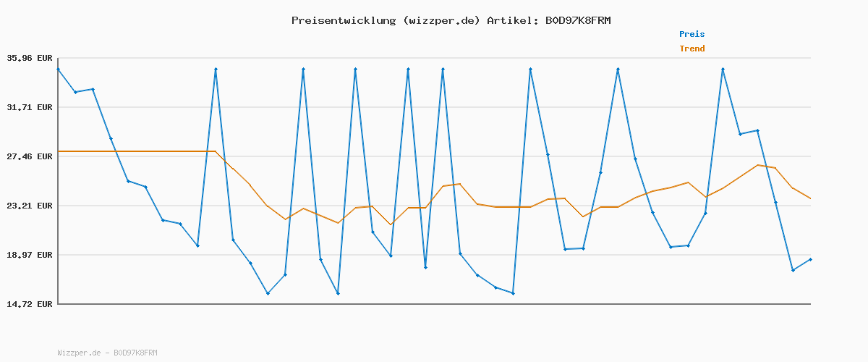Click the Trend line's late peak before decline
The height and width of the screenshot is (362, 868).
(758, 165)
